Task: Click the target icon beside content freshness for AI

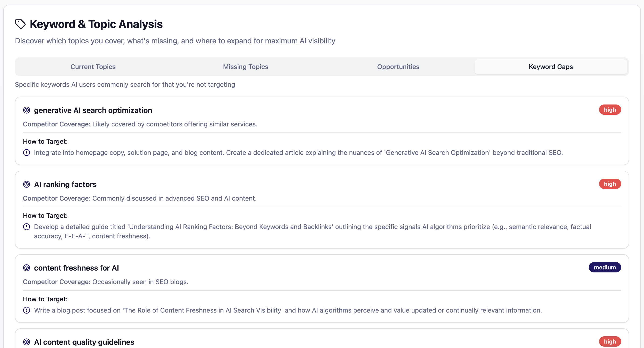Action: point(27,268)
